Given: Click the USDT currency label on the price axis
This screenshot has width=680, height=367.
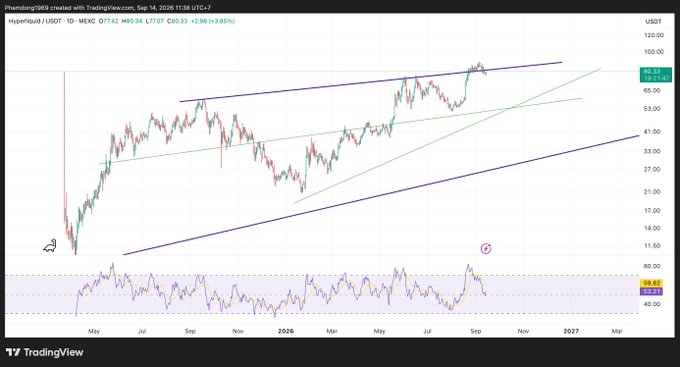Looking at the screenshot, I should click(x=653, y=21).
